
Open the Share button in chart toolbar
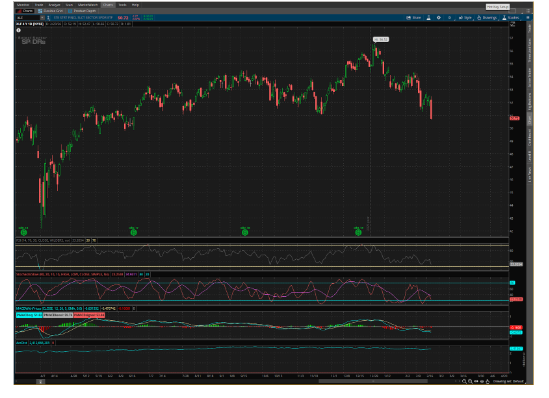click(414, 18)
